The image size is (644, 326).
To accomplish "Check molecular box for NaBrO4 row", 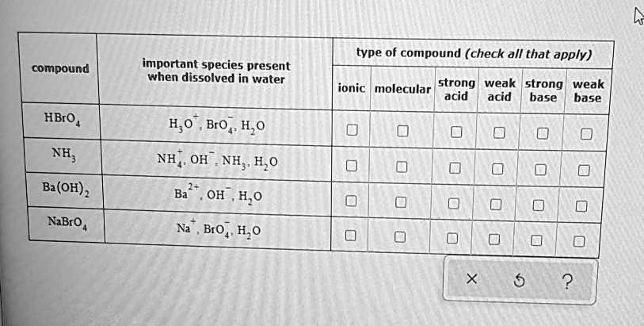I will (x=401, y=236).
